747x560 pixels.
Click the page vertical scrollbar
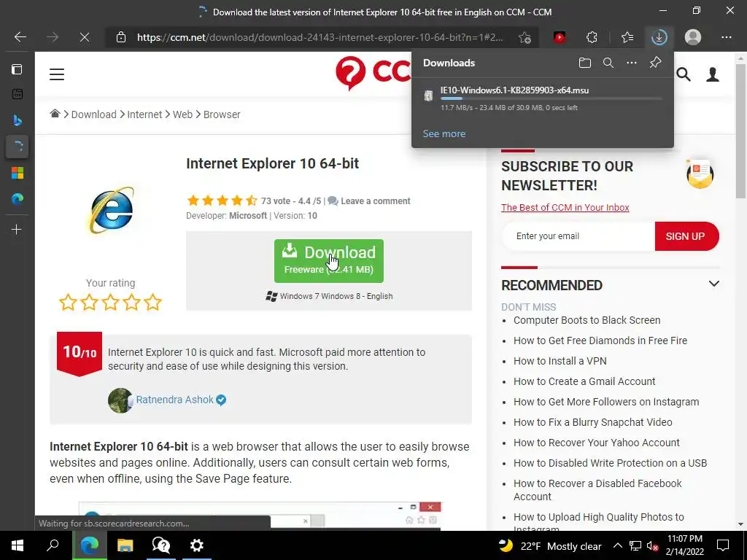click(x=740, y=131)
